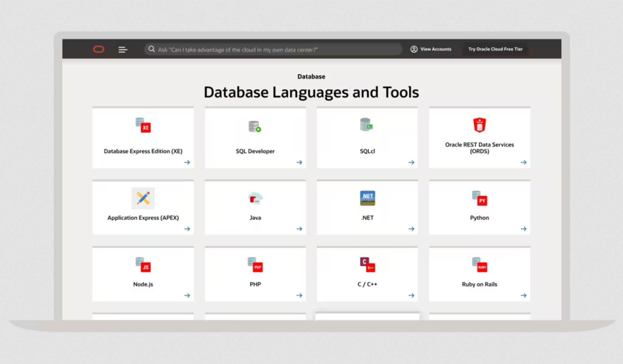Viewport: 623px width, 364px height.
Task: Click the C / C++ icon
Action: tap(367, 265)
